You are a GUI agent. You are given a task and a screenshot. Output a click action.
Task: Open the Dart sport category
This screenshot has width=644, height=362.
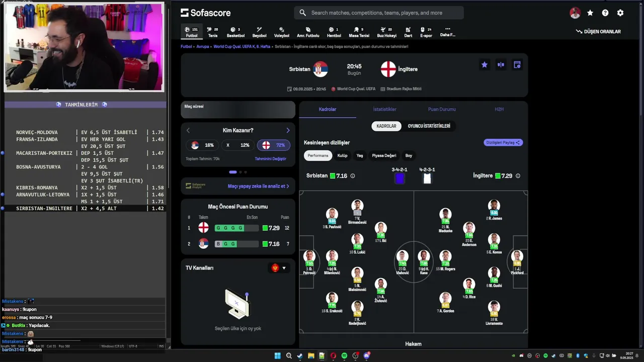(x=408, y=32)
